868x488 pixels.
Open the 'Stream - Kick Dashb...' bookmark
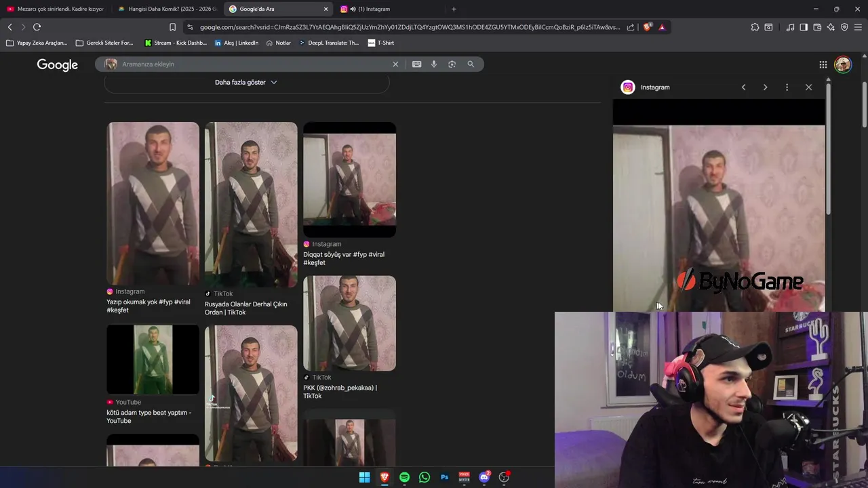click(x=176, y=43)
